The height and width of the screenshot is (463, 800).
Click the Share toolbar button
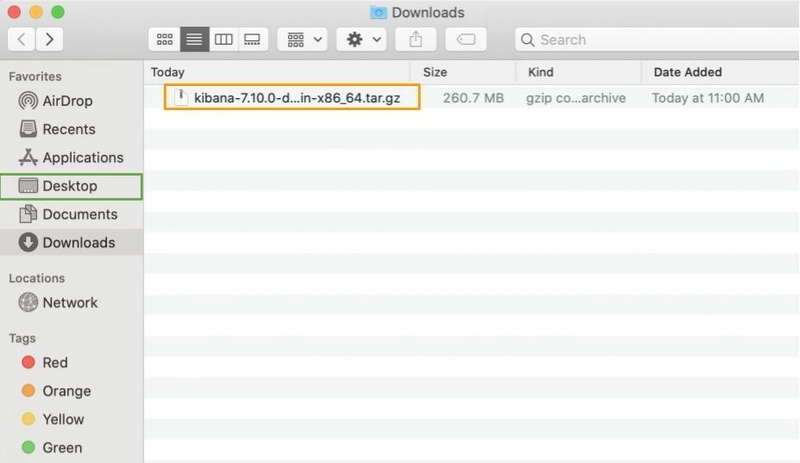(x=416, y=39)
